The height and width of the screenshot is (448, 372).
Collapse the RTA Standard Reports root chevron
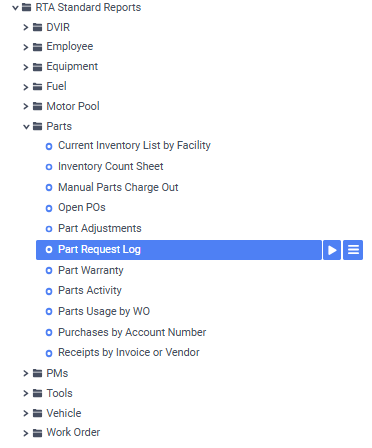pos(15,8)
